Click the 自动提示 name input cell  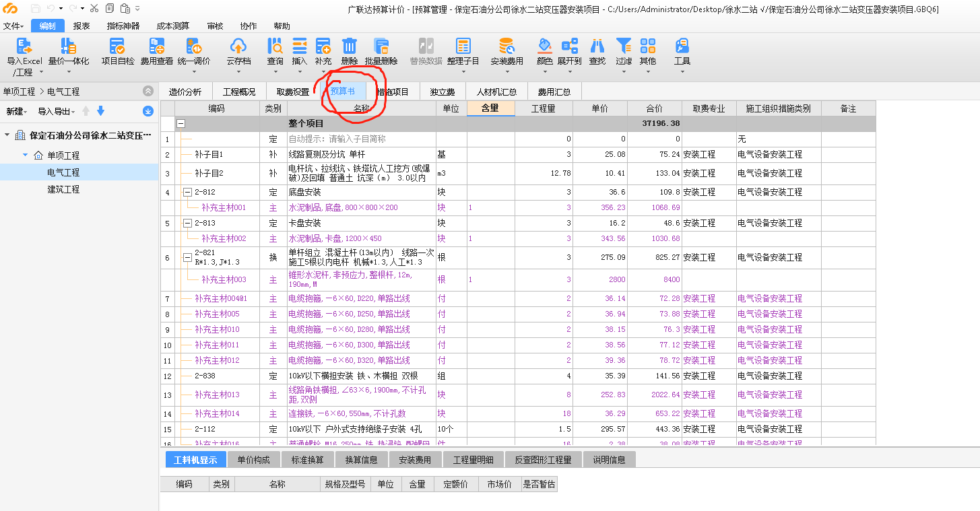point(361,139)
